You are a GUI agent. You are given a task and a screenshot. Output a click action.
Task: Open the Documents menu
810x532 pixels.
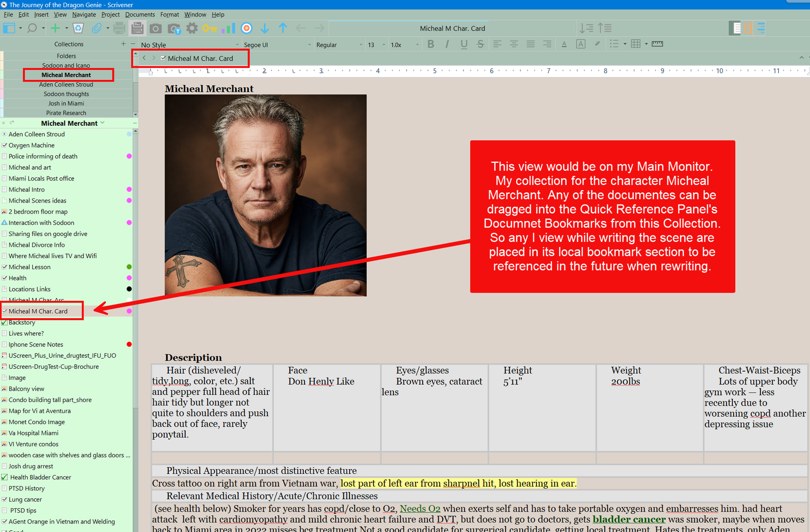(x=140, y=14)
